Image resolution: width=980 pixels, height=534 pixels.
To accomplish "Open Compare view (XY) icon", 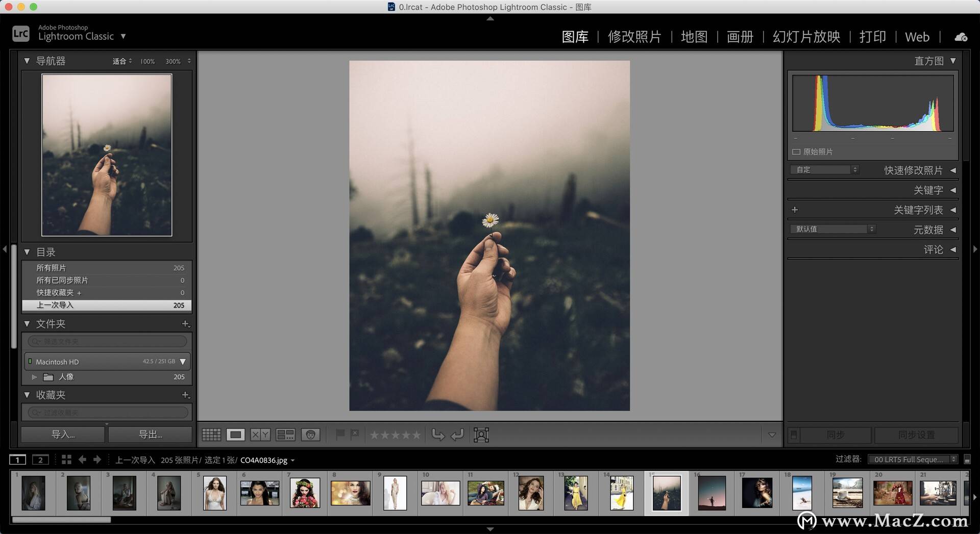I will 260,435.
